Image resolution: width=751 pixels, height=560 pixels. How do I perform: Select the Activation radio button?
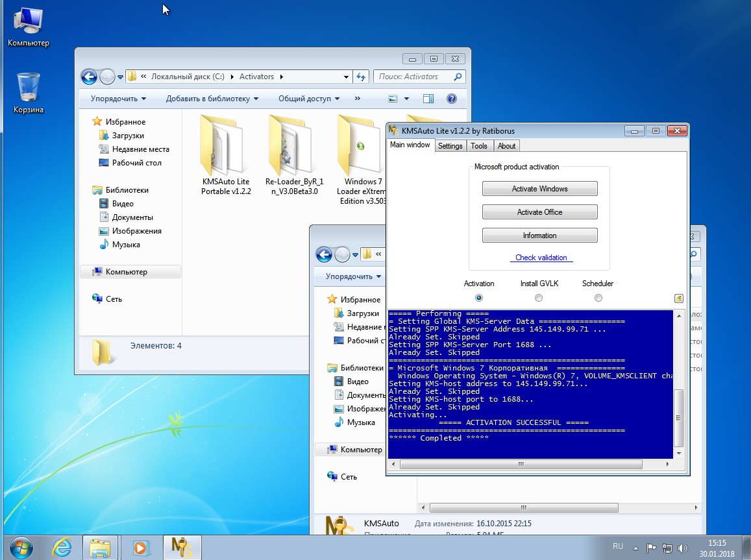click(479, 298)
